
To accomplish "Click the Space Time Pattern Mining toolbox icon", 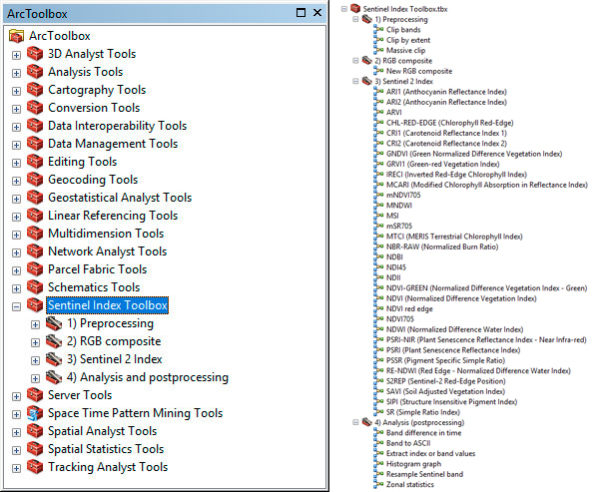I will point(35,413).
